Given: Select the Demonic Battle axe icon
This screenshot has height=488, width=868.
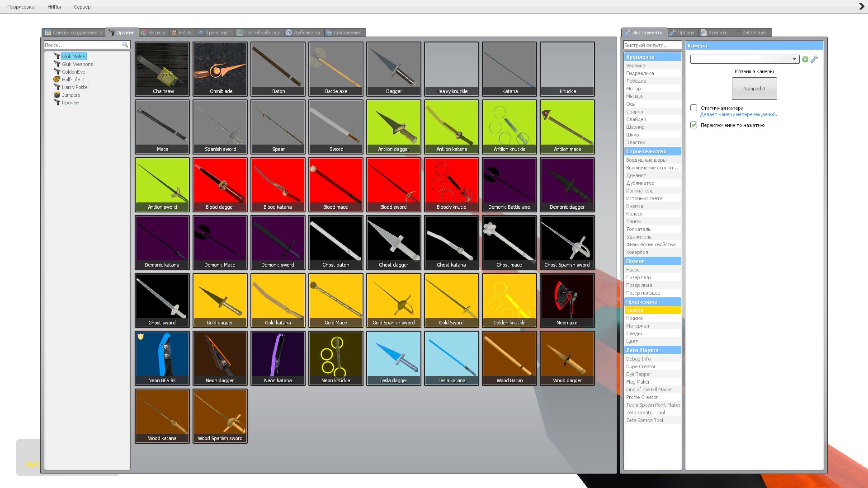Looking at the screenshot, I should point(509,185).
